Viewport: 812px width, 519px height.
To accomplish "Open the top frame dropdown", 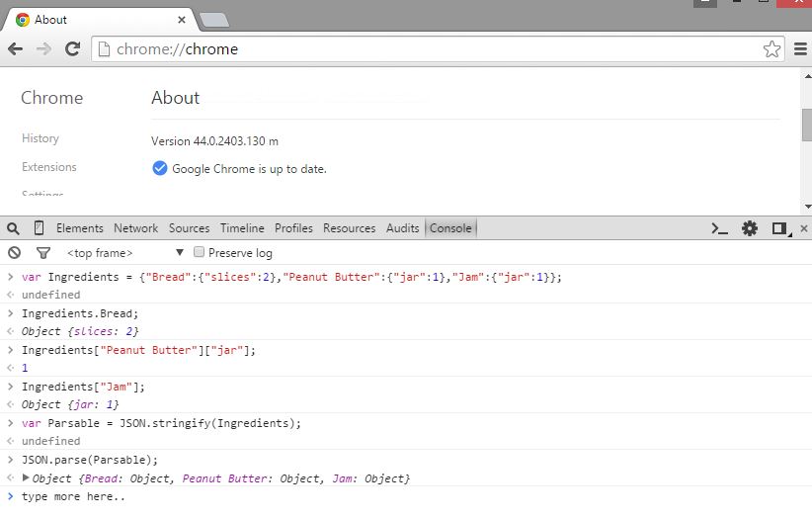I will point(125,253).
